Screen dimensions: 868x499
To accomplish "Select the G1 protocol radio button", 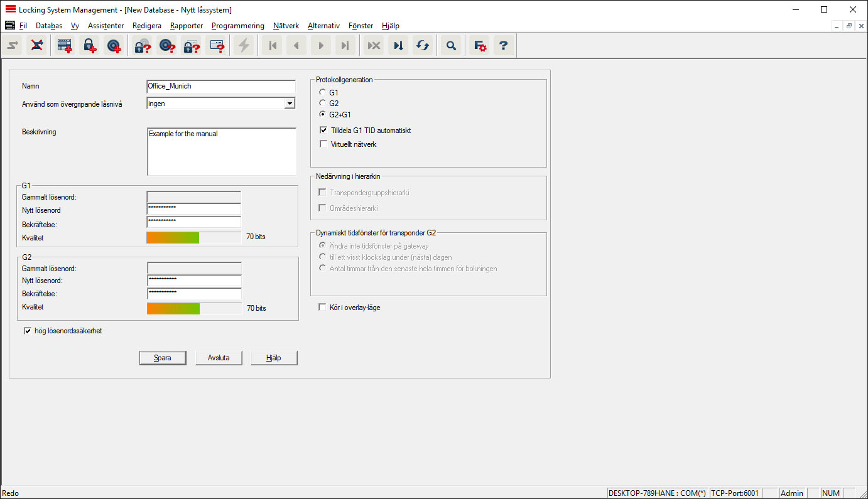I will [323, 92].
